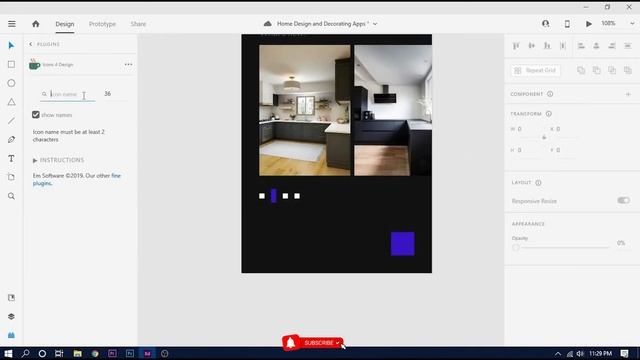
Task: Choose the Pen tool
Action: point(11,140)
